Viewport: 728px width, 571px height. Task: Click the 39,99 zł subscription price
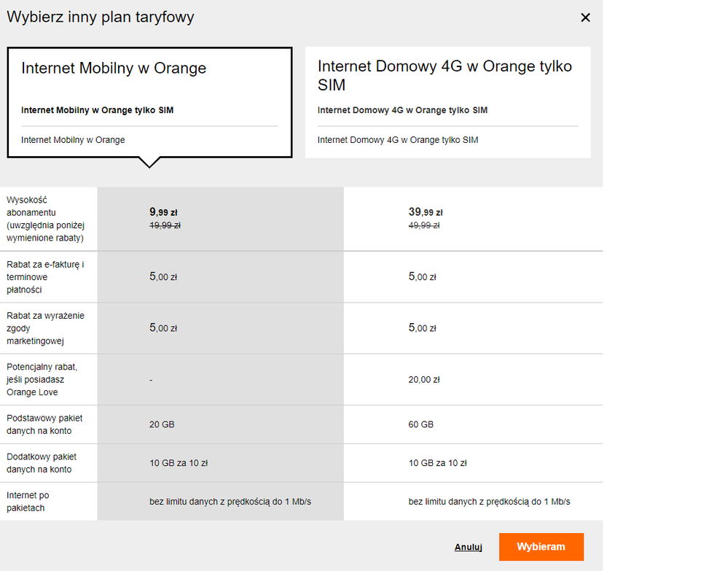[x=426, y=212]
